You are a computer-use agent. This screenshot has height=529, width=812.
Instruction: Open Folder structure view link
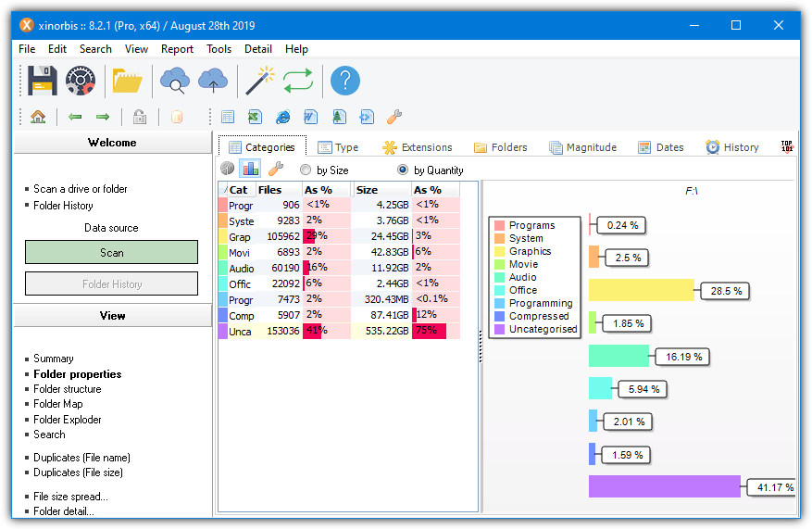(68, 389)
